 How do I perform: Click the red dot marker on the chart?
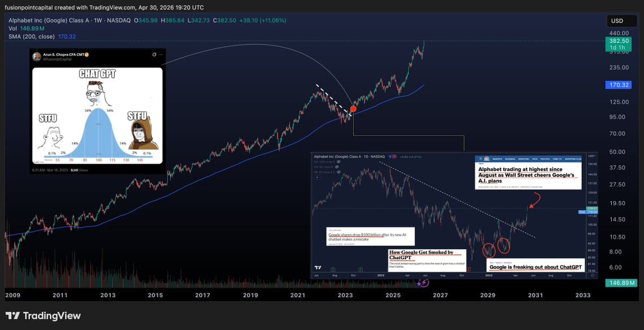[x=353, y=109]
